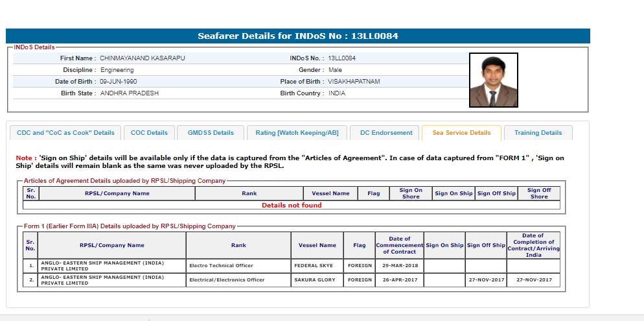Viewport: 644px width, 321px height.
Task: Click the 26-APR-2017 commencement date cell
Action: (x=399, y=280)
